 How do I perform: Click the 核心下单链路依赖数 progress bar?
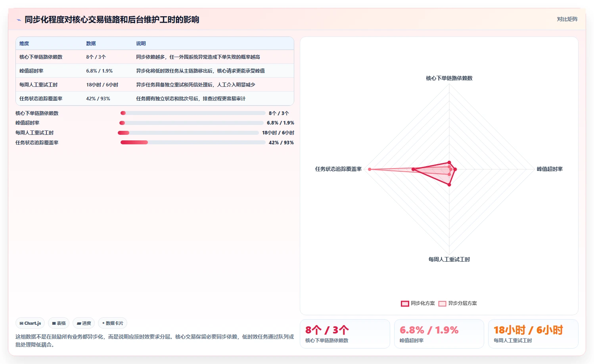click(193, 113)
